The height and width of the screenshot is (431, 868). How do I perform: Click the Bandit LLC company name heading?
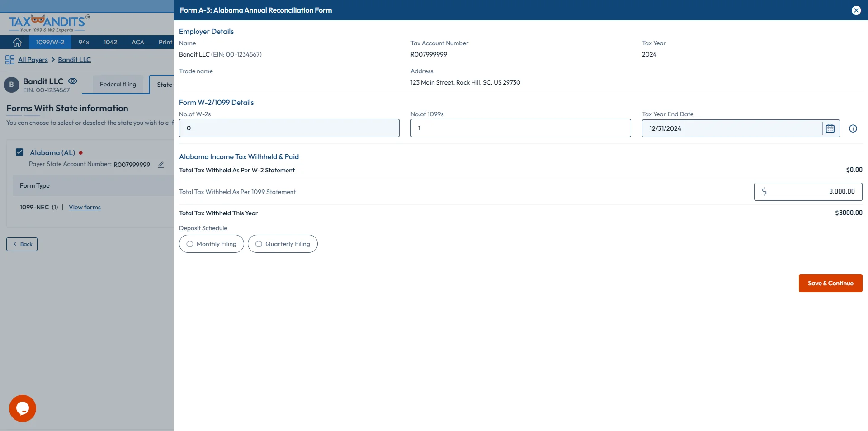pos(43,81)
